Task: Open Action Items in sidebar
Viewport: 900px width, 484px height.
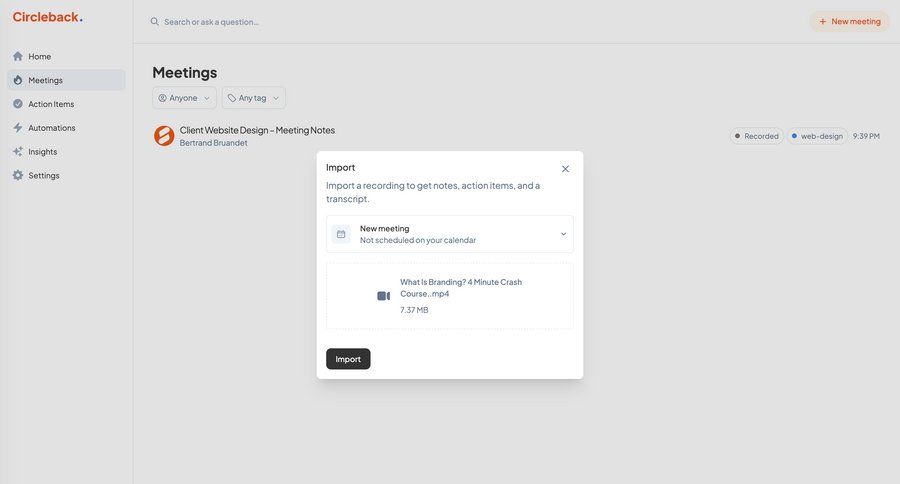Action: [x=51, y=104]
